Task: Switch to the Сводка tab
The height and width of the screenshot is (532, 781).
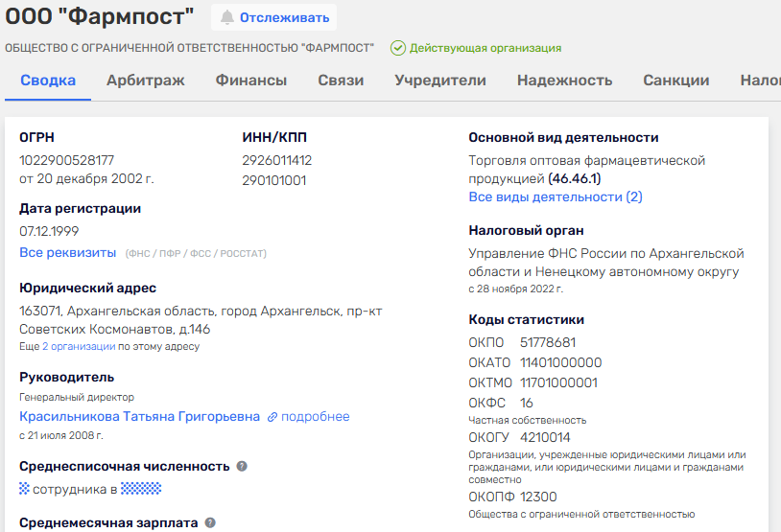Action: click(x=48, y=81)
